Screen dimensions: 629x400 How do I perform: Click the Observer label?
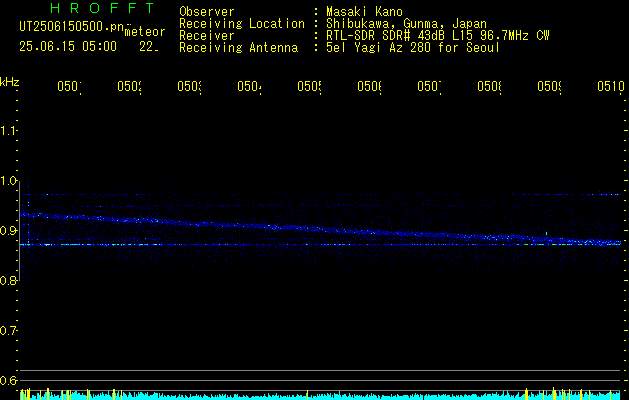coord(207,12)
